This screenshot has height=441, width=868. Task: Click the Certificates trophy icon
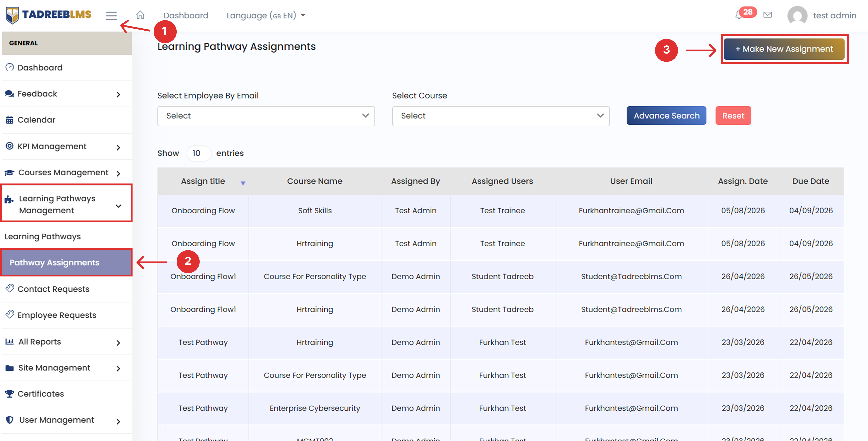[x=9, y=394]
